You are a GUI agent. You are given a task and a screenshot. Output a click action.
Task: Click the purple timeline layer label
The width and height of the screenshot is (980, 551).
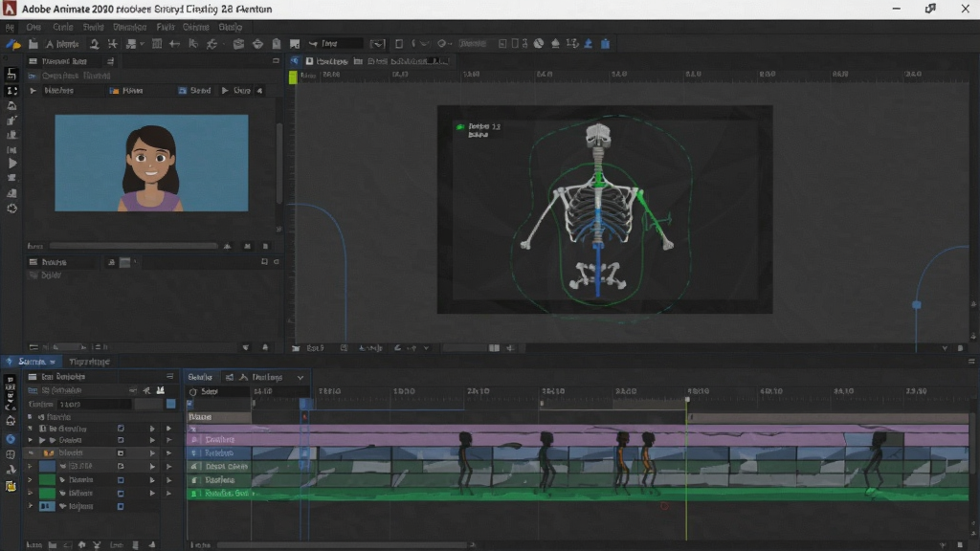219,440
